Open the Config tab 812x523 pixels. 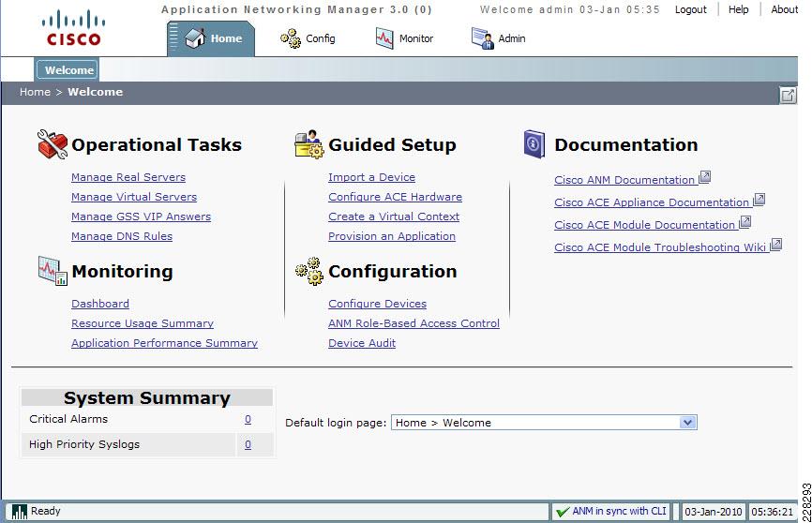click(x=308, y=38)
